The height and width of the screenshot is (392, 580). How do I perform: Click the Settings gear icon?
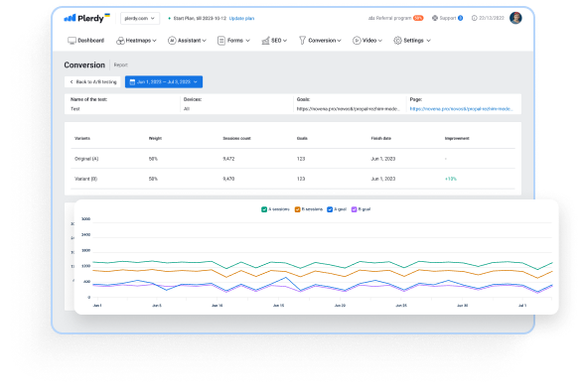tap(397, 41)
